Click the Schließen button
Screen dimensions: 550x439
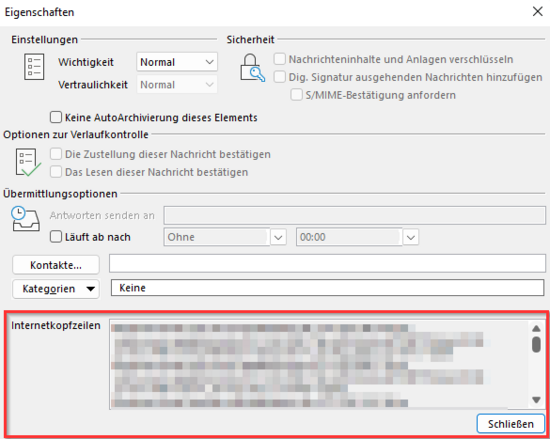click(x=511, y=424)
